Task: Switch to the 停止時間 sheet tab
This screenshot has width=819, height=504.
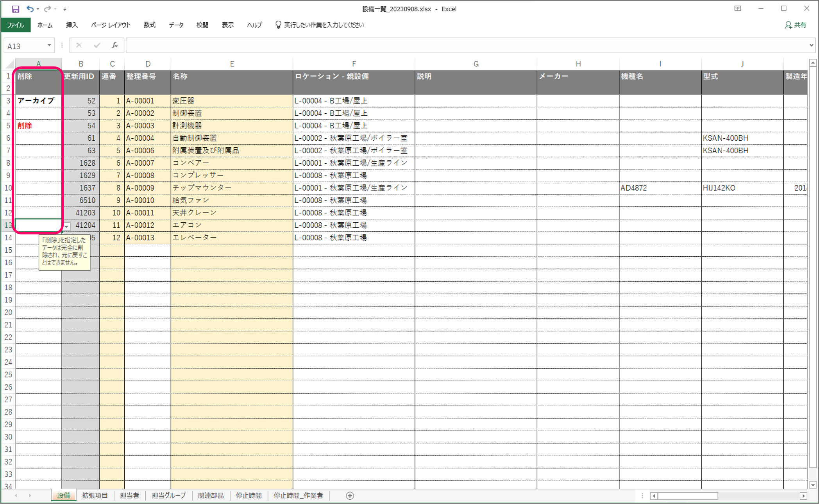Action: (249, 495)
